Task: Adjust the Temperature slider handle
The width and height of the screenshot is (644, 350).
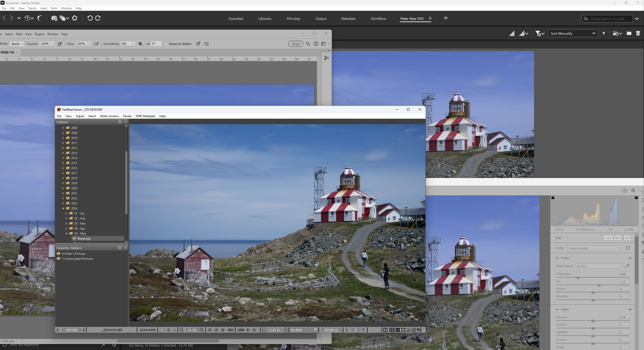Action: pyautogui.click(x=578, y=278)
